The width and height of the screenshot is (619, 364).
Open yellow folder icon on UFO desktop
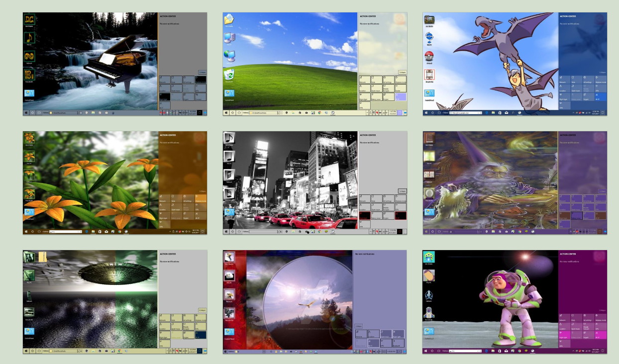point(43,257)
